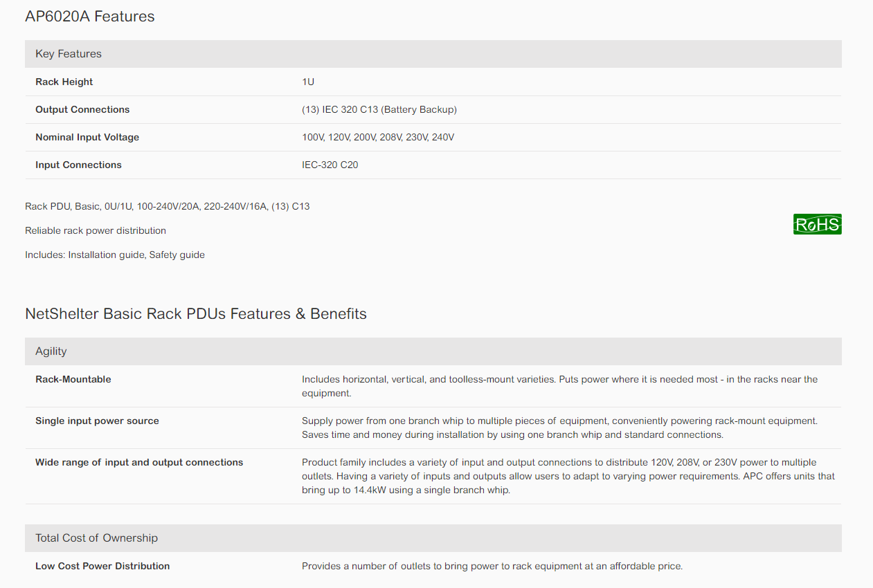The height and width of the screenshot is (588, 873).
Task: Click the Nominal Input Voltage label
Action: [x=87, y=137]
